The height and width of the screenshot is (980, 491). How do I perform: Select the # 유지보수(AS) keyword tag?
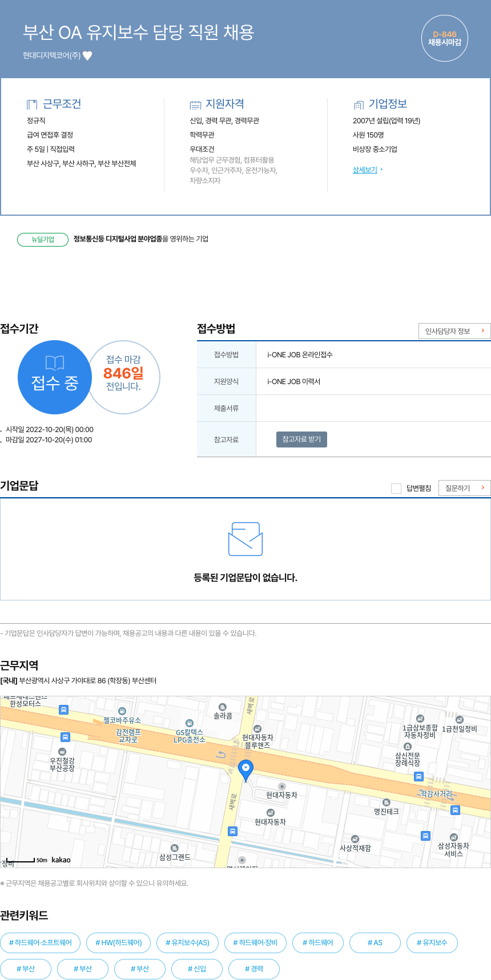click(x=187, y=942)
